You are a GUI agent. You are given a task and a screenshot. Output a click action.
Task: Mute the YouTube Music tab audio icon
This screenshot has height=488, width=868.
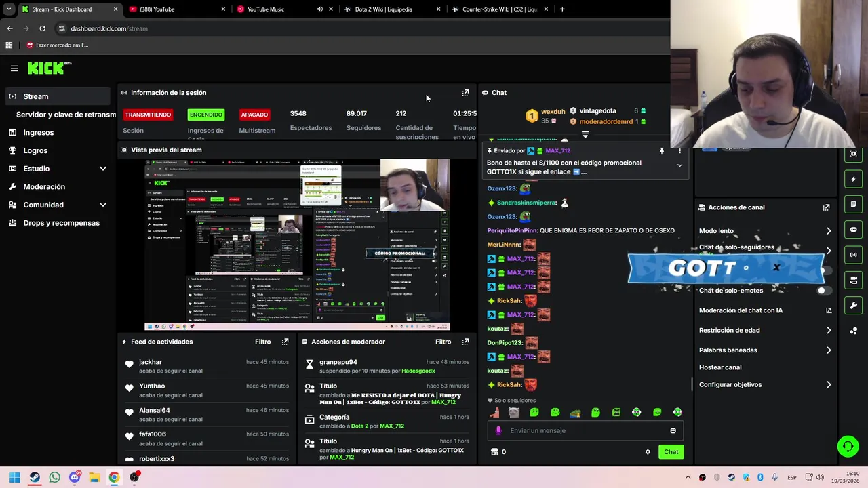point(320,9)
